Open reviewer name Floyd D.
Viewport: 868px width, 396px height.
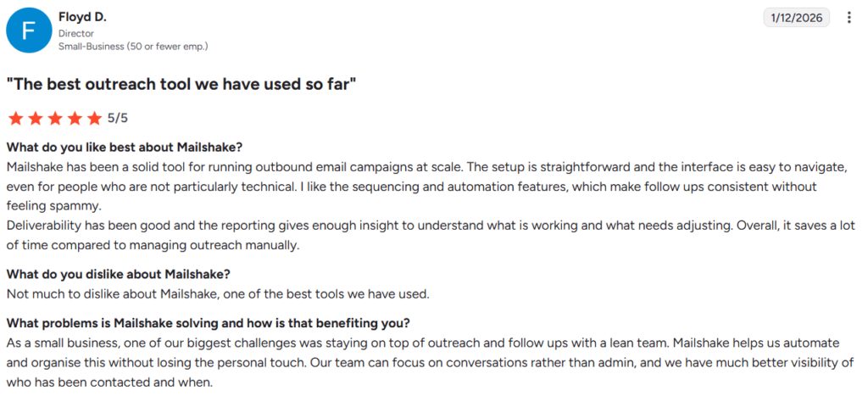click(x=82, y=17)
